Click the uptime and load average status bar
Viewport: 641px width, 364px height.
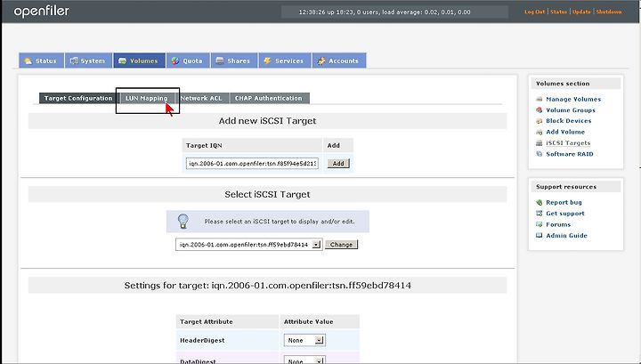(x=394, y=12)
